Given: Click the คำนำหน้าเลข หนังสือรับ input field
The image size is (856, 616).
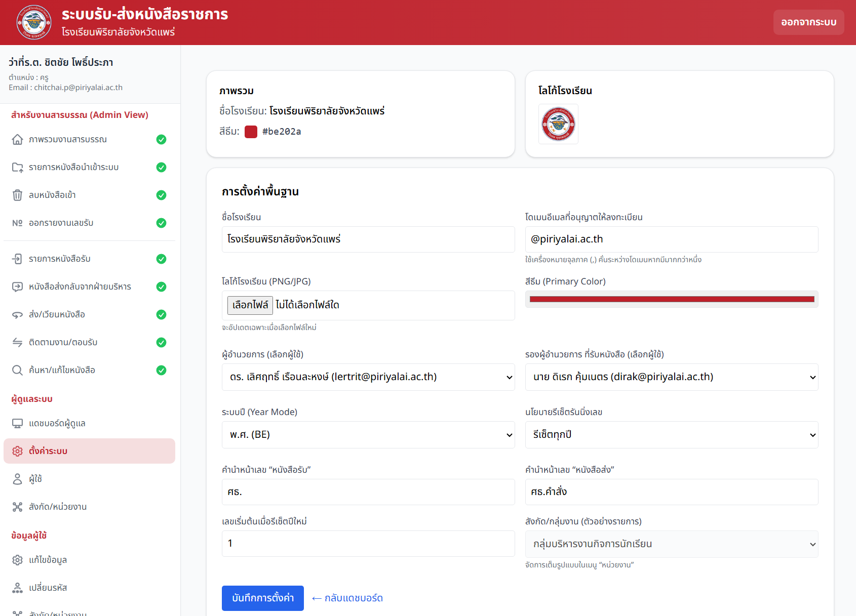Looking at the screenshot, I should 368,492.
